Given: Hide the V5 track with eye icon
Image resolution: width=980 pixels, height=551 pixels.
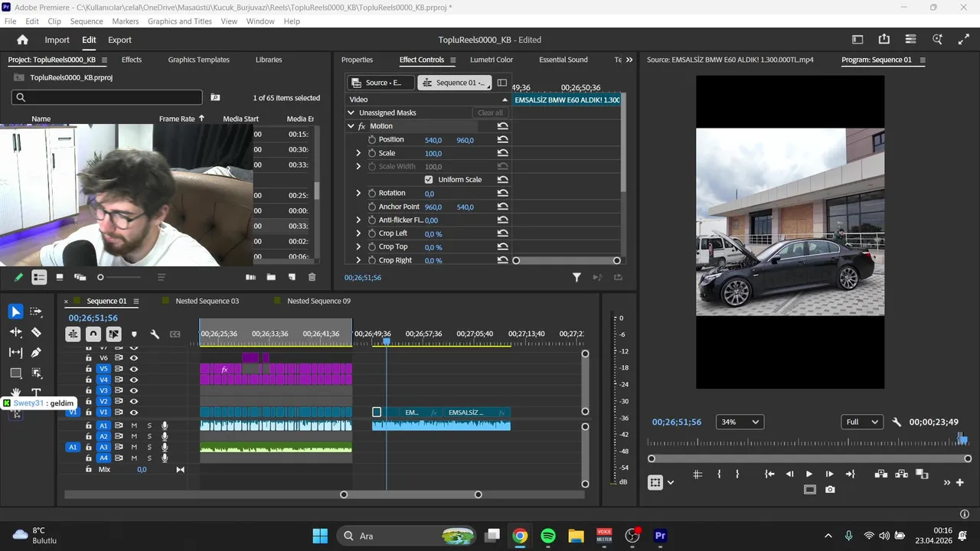Looking at the screenshot, I should pyautogui.click(x=134, y=369).
